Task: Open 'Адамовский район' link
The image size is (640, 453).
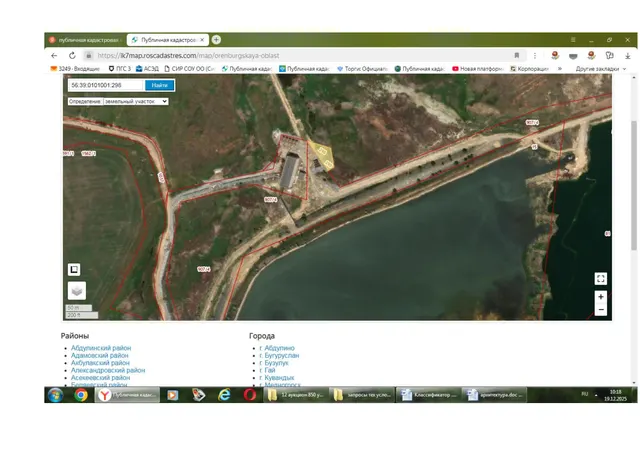Action: click(x=100, y=355)
